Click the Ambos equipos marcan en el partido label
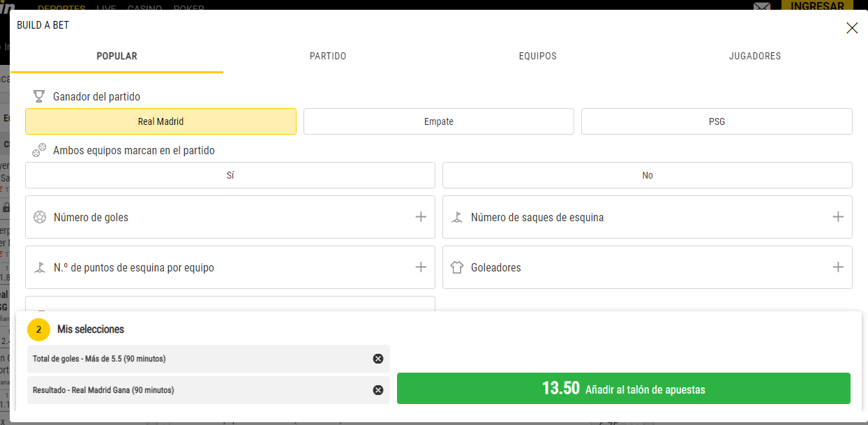Viewport: 868px width, 425px height. (x=134, y=150)
